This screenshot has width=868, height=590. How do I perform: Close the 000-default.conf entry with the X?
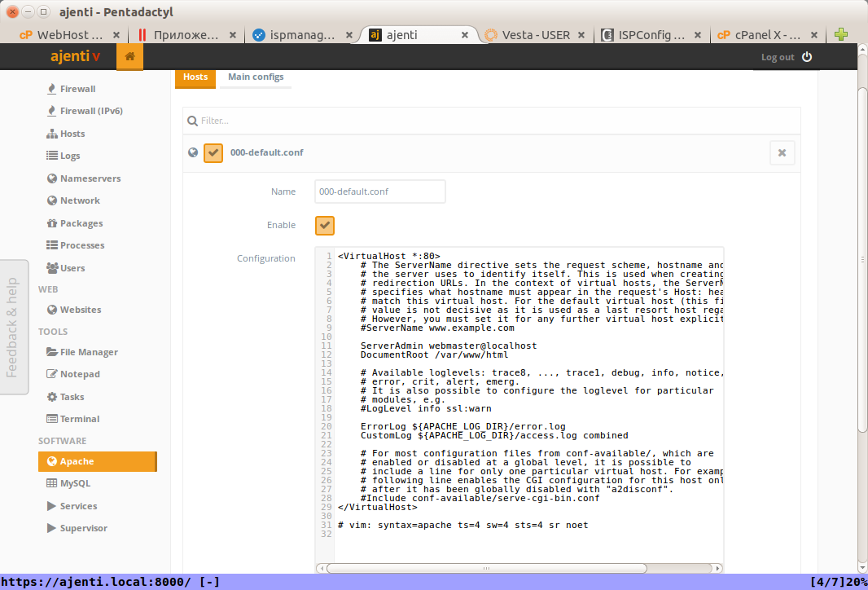click(x=782, y=152)
